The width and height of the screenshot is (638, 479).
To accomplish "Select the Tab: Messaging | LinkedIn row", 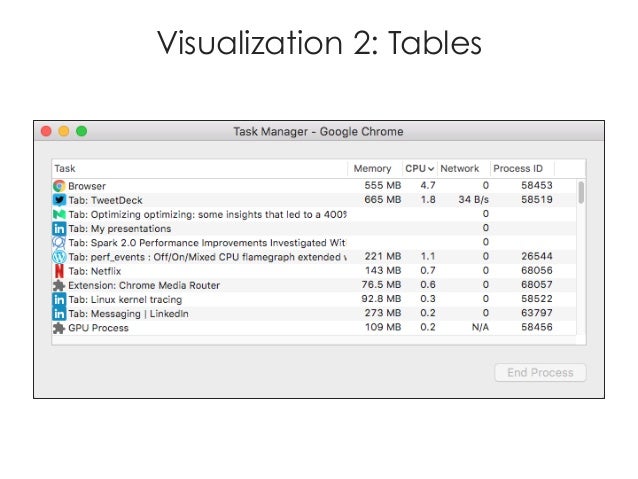I will coord(200,314).
